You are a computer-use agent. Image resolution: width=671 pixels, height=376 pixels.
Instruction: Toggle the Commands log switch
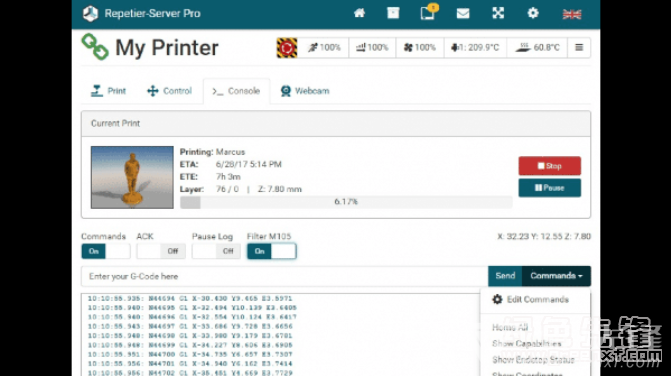pos(106,251)
